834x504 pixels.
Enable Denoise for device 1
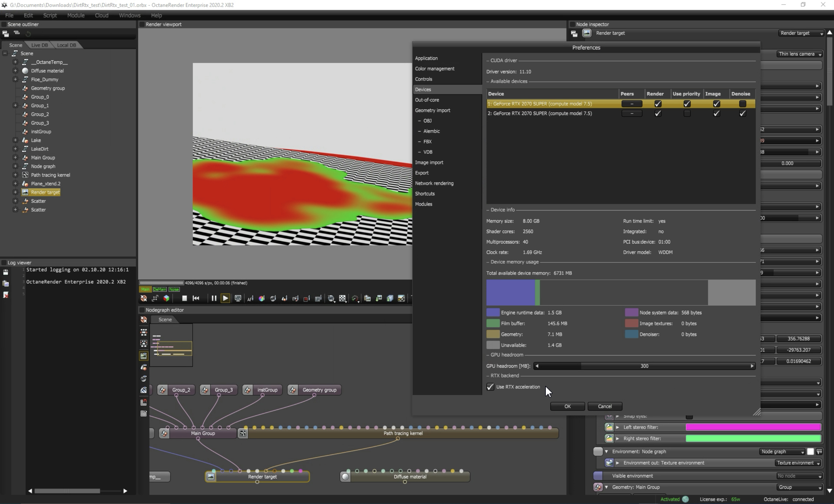[x=742, y=104]
